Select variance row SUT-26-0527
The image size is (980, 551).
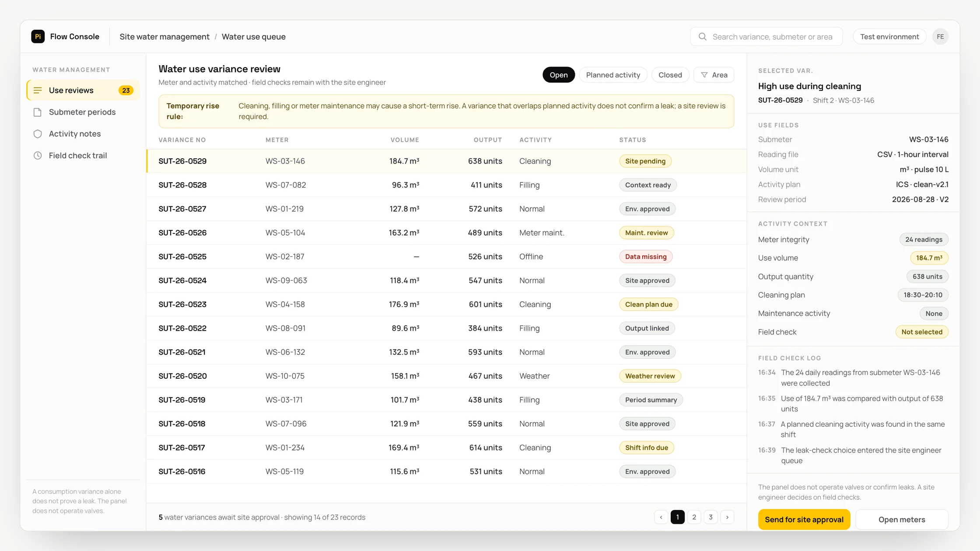point(446,209)
